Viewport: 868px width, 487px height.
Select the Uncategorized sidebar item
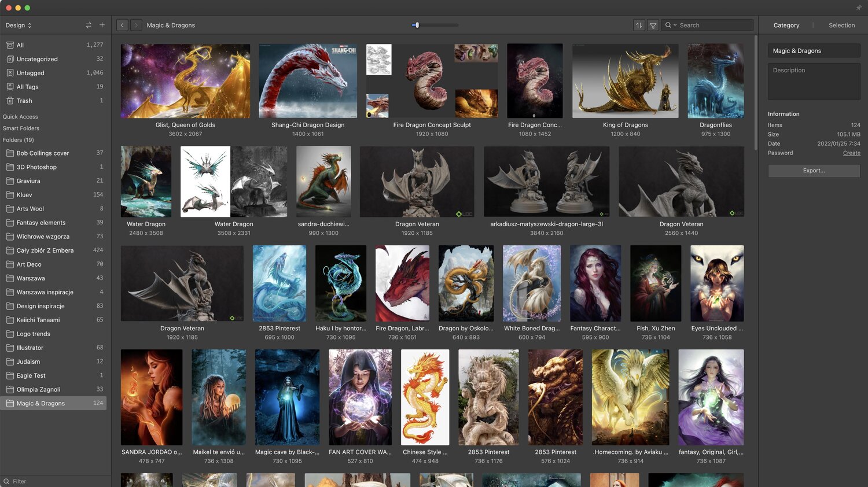[37, 59]
